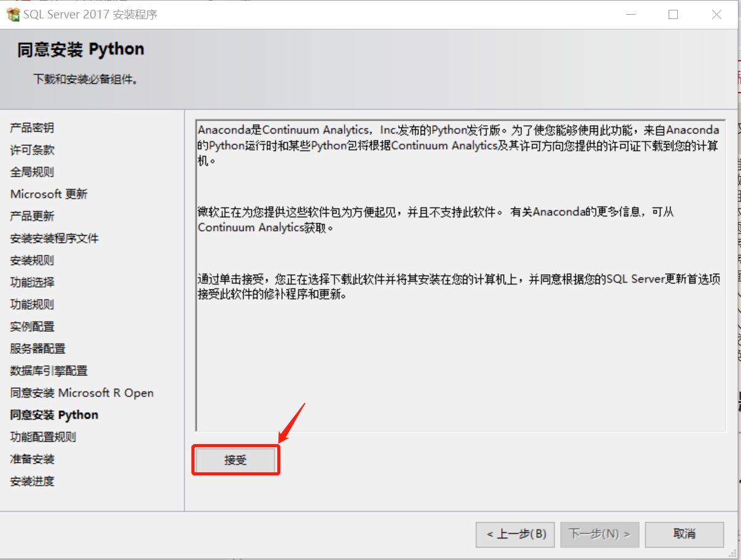Screen dimensions: 741x560
Task: Select 安装进度 step in sidebar
Action: pos(32,481)
